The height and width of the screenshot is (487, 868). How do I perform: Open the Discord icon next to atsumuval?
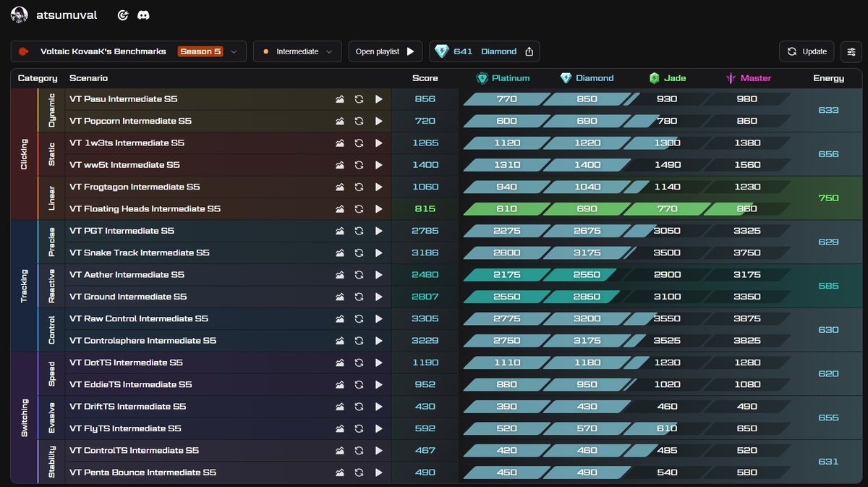[144, 14]
